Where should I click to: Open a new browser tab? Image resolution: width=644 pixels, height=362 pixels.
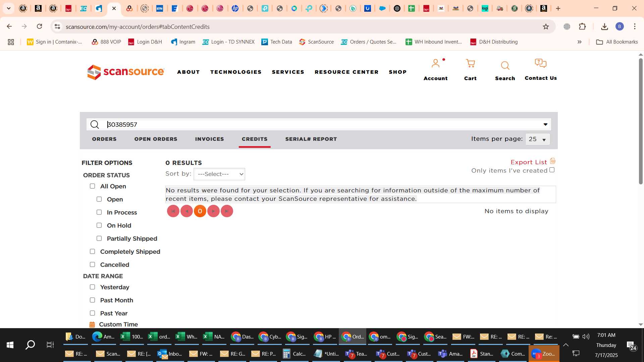point(558,8)
